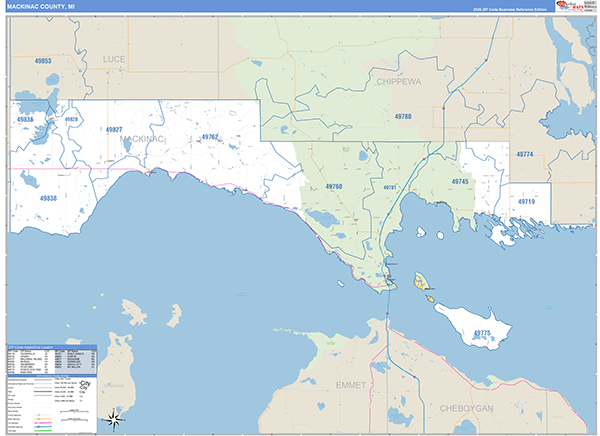Select ZIP code label 49774

[x=525, y=154]
